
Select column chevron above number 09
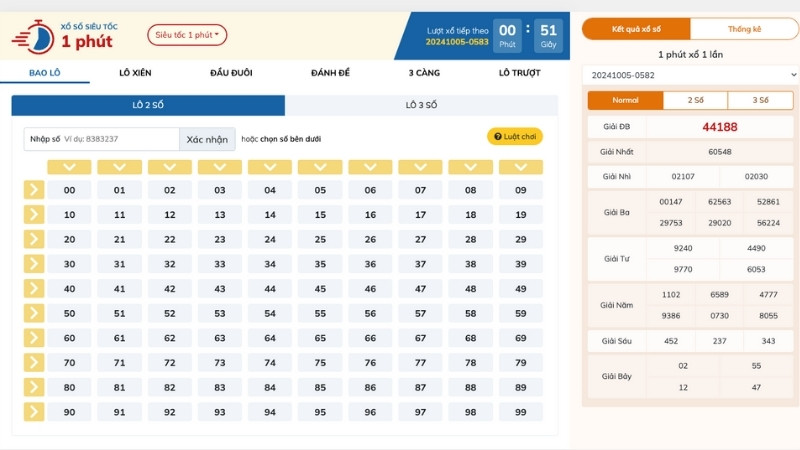pos(520,167)
